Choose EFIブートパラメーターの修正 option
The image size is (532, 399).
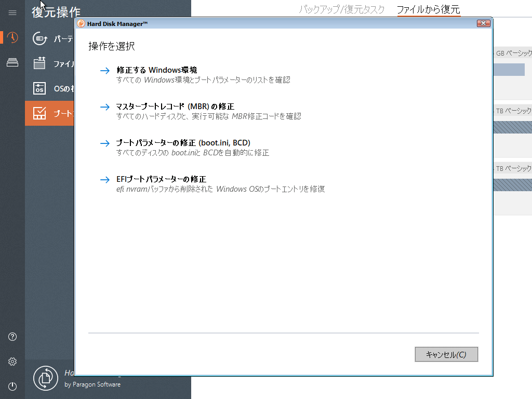coord(161,179)
